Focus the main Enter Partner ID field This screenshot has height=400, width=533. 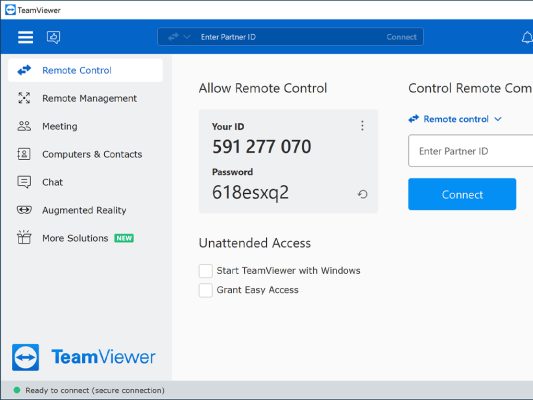point(470,151)
